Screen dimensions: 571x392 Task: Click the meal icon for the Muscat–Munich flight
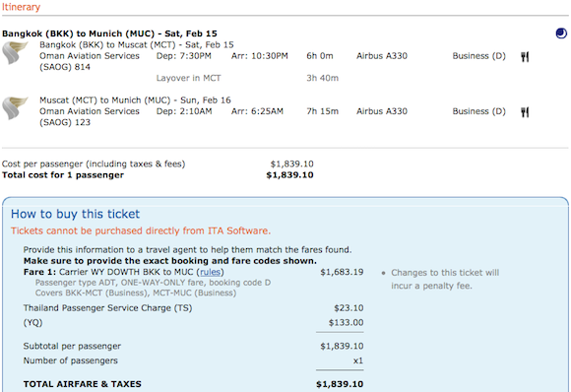click(x=525, y=112)
